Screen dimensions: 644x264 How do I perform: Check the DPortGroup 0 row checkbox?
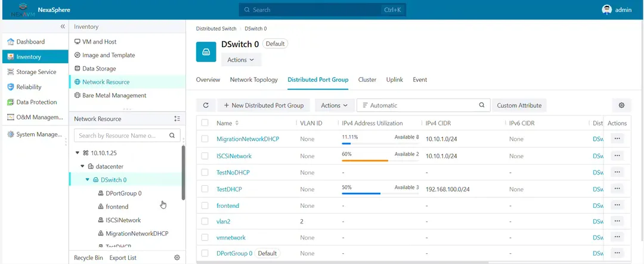click(205, 253)
